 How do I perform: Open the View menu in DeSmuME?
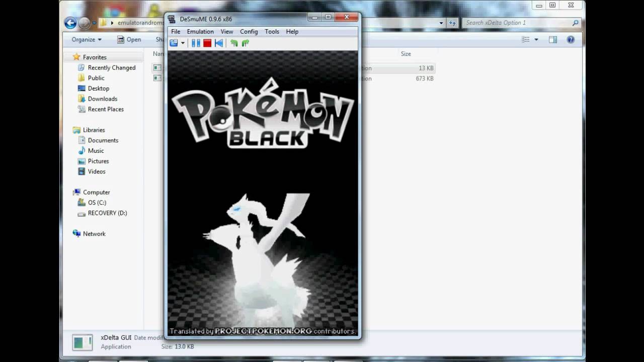[227, 31]
